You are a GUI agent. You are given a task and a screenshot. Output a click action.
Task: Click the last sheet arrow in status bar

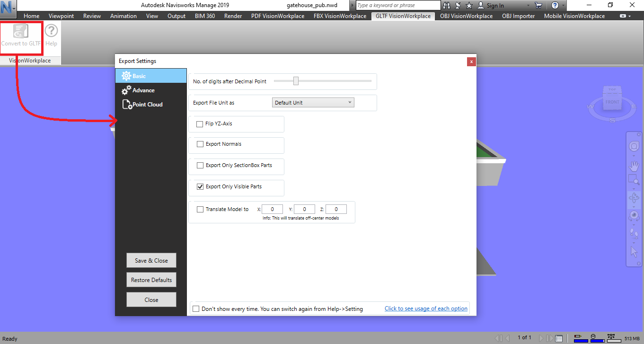(x=549, y=338)
